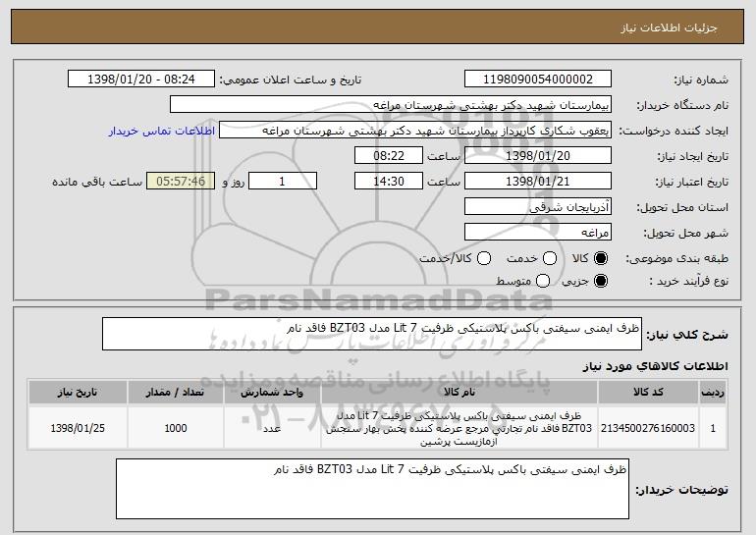Click the نام کالا column header
Screen dimensions: 756x535
(x=459, y=392)
